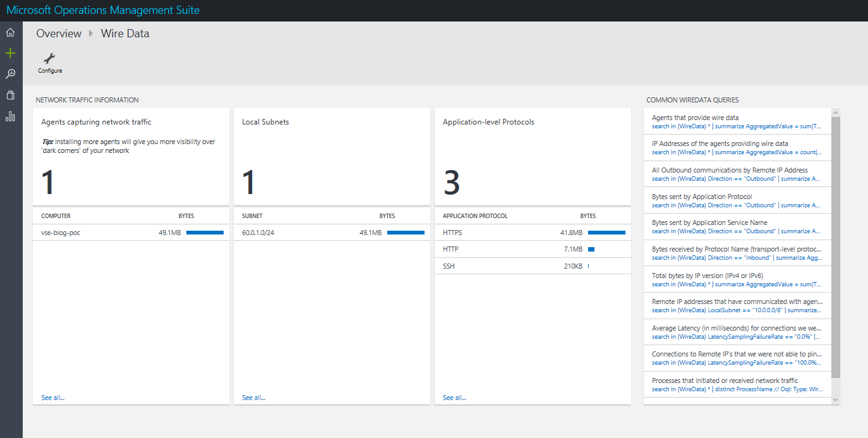Screen dimensions: 868x438
Task: Navigate to Overview in the breadcrumb
Action: point(59,33)
